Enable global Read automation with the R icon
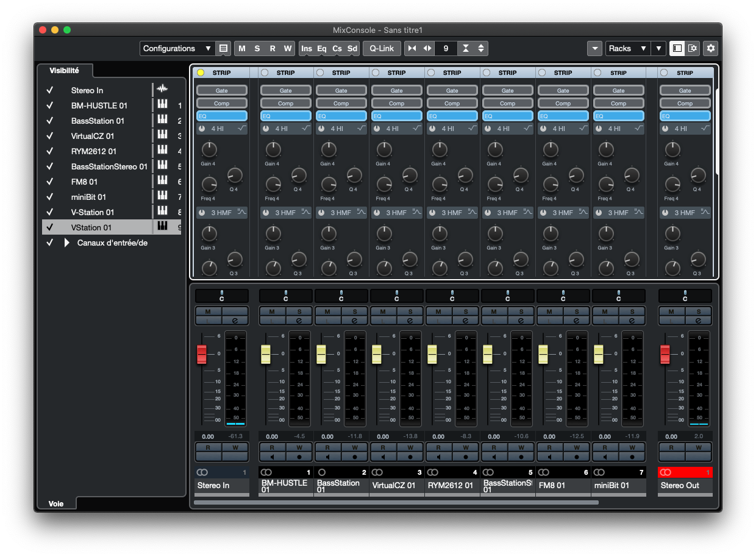This screenshot has width=756, height=557. pyautogui.click(x=273, y=48)
